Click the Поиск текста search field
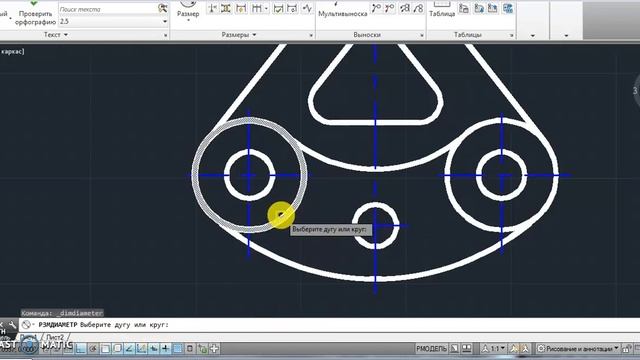Image resolution: width=640 pixels, height=360 pixels. [x=108, y=9]
